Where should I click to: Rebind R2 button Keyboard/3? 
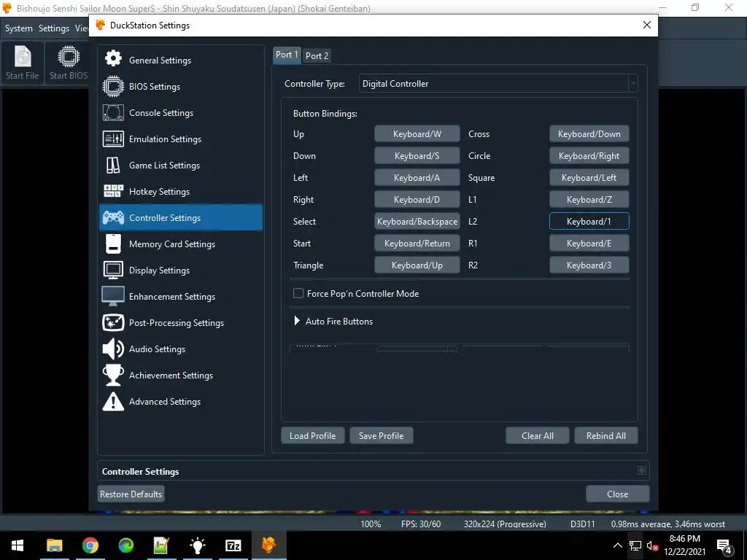(589, 265)
